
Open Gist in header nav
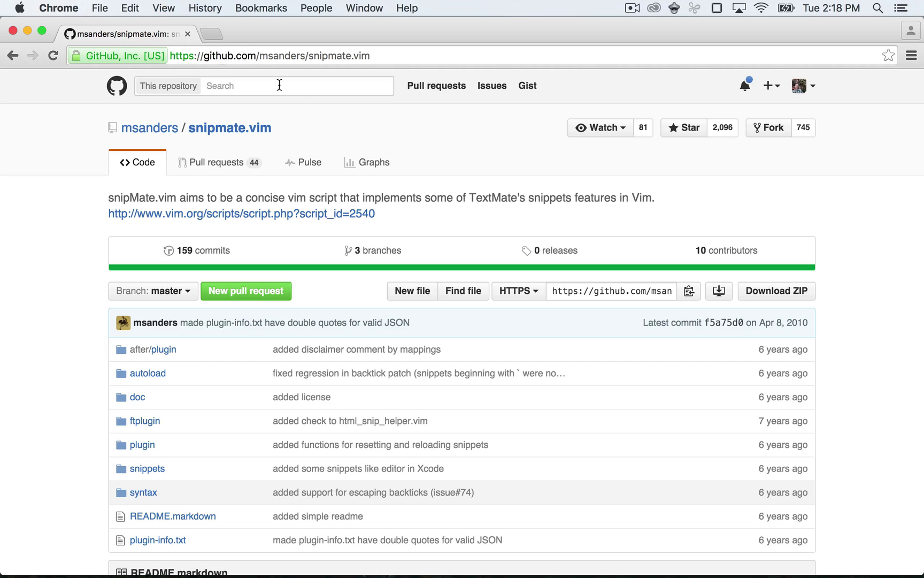[x=527, y=86]
